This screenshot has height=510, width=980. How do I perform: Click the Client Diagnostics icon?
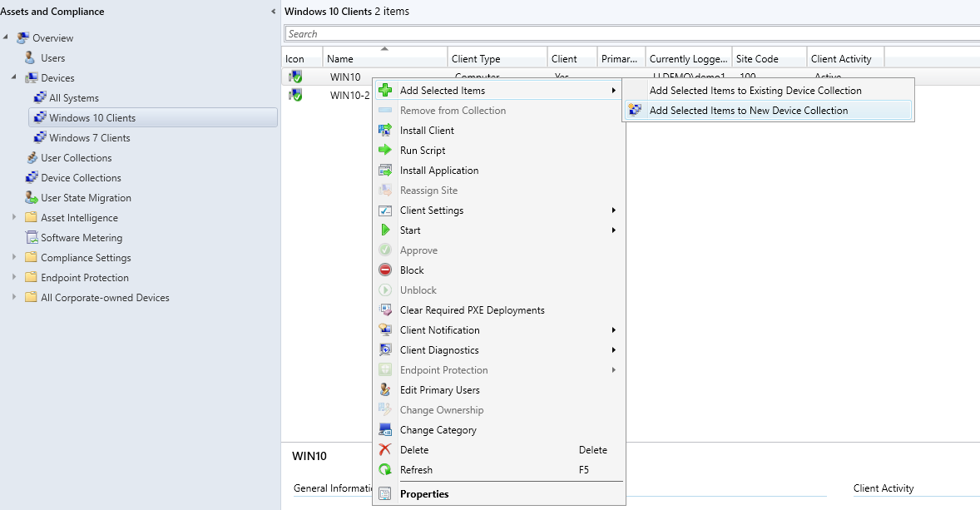385,350
